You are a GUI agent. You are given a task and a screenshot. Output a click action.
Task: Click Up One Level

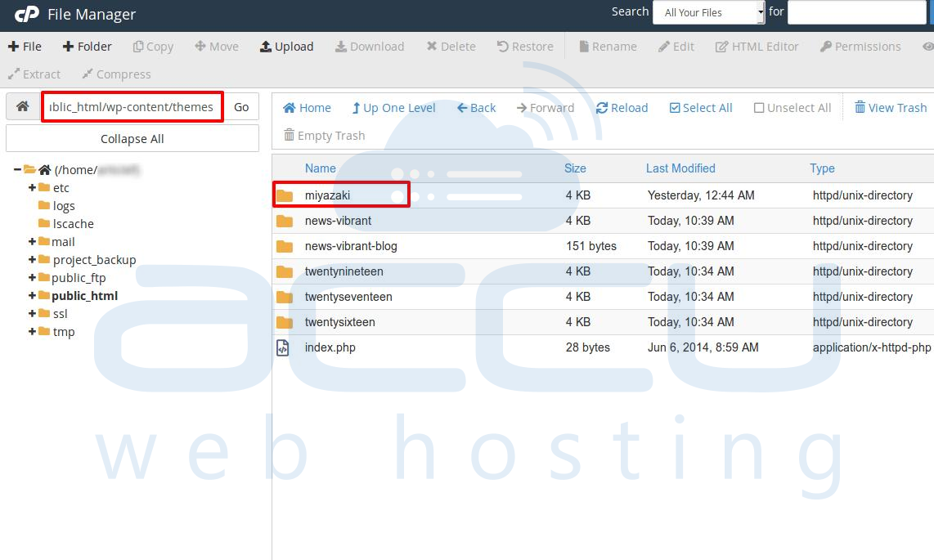(393, 108)
